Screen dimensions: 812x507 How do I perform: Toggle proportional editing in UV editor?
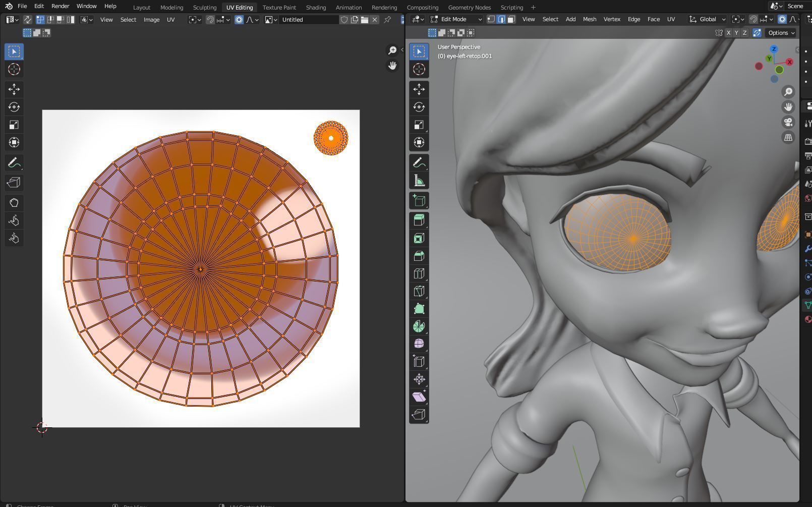point(239,20)
